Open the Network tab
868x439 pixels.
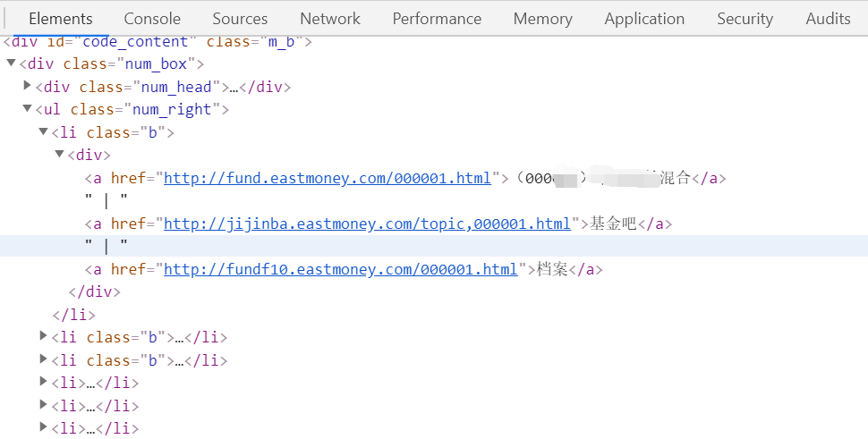pos(330,19)
